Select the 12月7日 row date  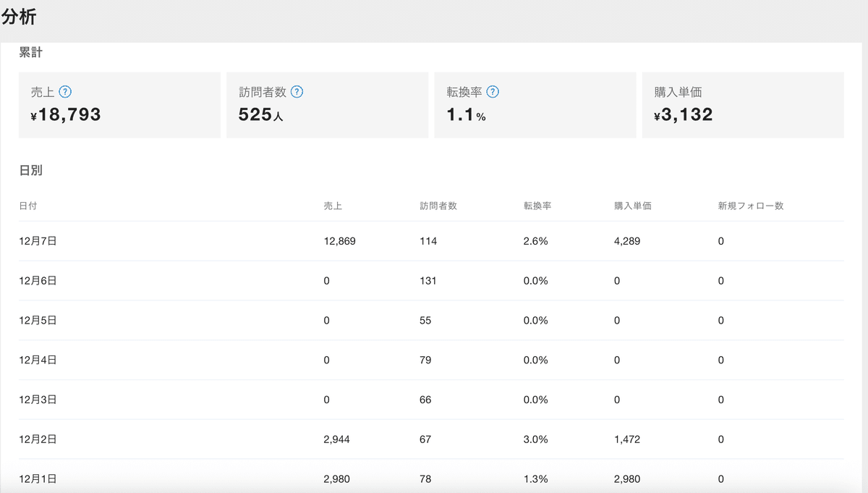pos(38,241)
